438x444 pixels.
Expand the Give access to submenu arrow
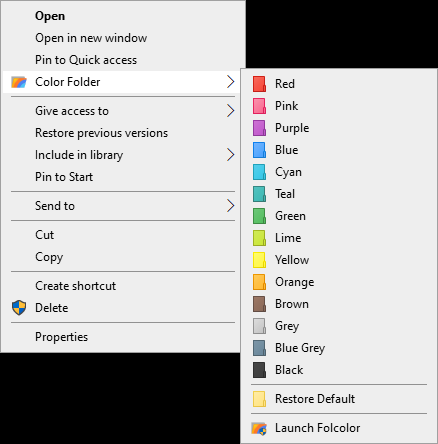(x=231, y=111)
